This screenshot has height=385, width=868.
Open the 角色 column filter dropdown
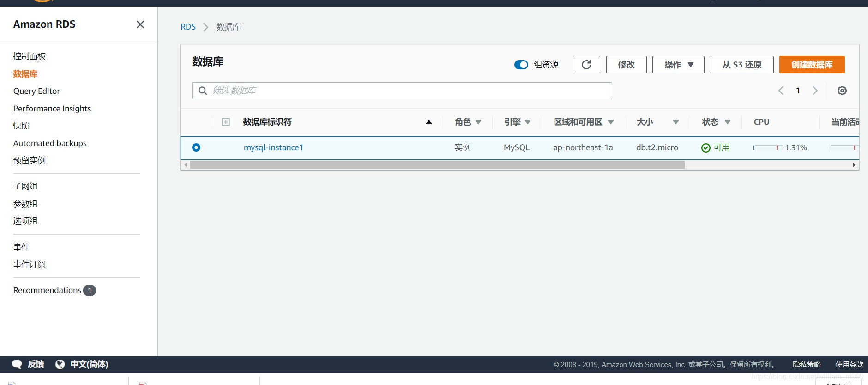pyautogui.click(x=478, y=122)
